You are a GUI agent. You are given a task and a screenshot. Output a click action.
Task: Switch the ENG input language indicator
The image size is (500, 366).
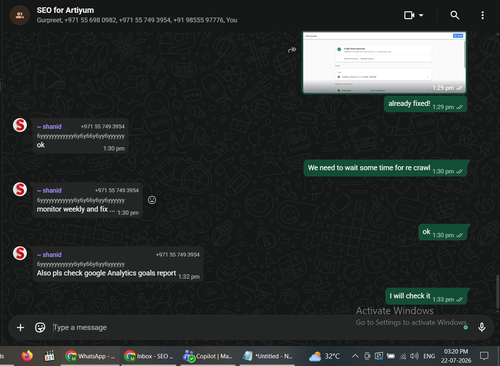point(429,356)
